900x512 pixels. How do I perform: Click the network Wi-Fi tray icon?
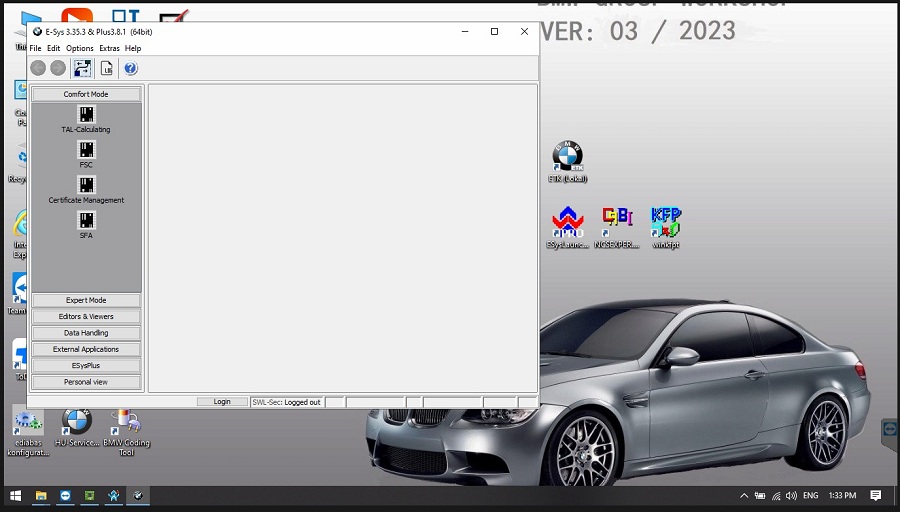point(776,495)
